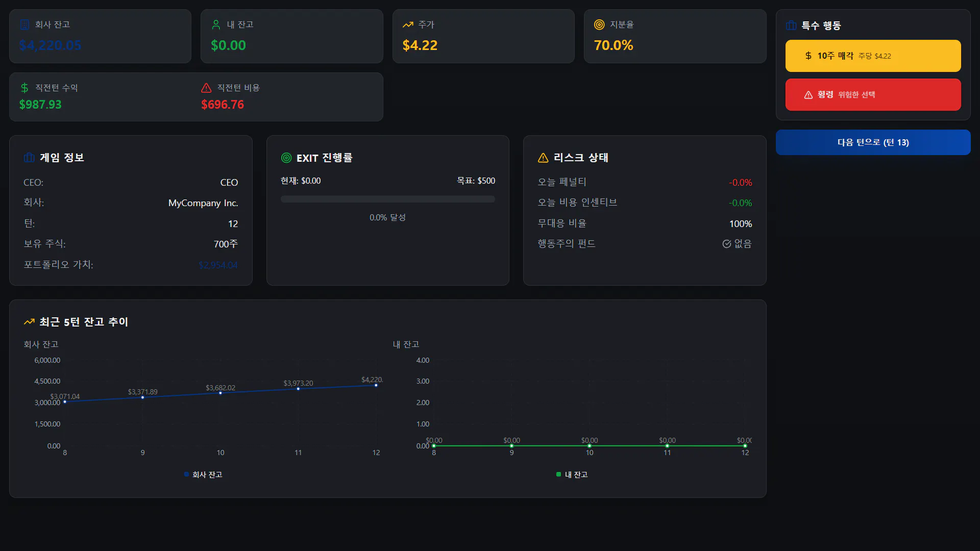Click the warning triangle beside 리스크 상태
The width and height of the screenshot is (980, 551).
click(x=543, y=158)
